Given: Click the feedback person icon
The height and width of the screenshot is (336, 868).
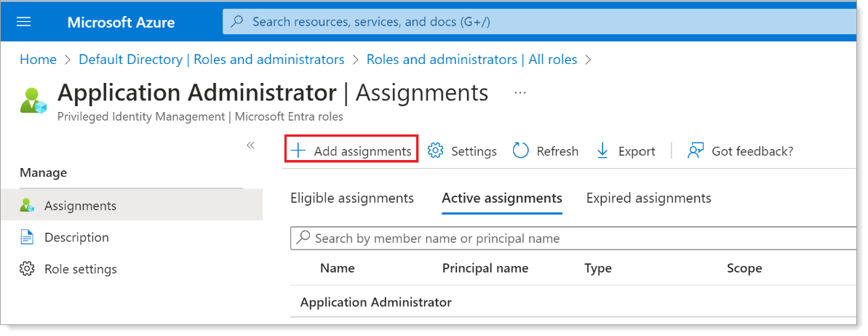Looking at the screenshot, I should tap(696, 151).
